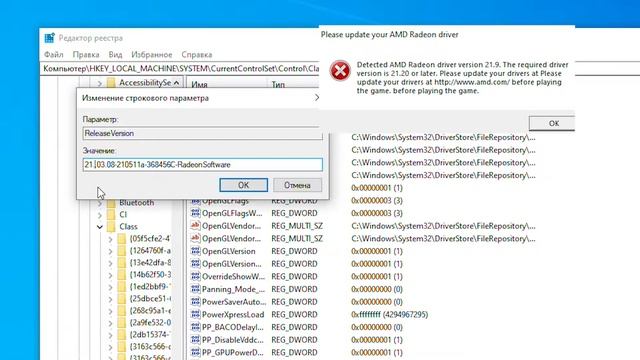Open the Справка menu
This screenshot has height=360, width=640.
click(197, 54)
